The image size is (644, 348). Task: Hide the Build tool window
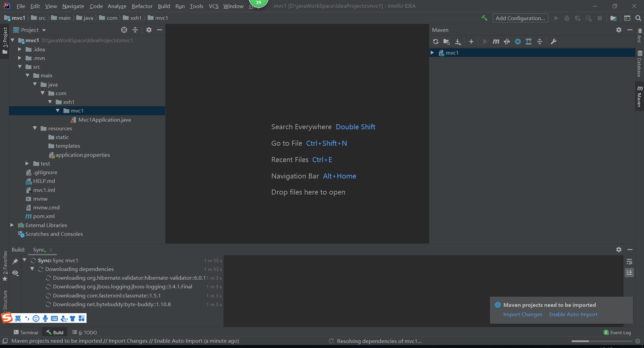(630, 250)
